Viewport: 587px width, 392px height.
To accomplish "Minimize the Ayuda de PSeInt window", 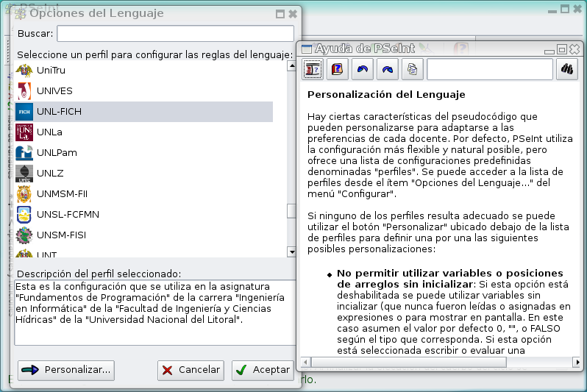I will (x=549, y=51).
